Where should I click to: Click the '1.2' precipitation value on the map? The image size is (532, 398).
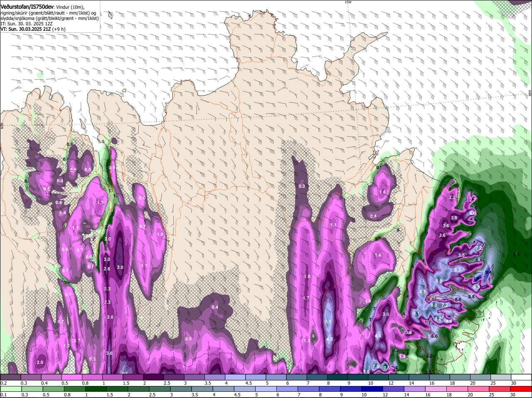click(66, 346)
